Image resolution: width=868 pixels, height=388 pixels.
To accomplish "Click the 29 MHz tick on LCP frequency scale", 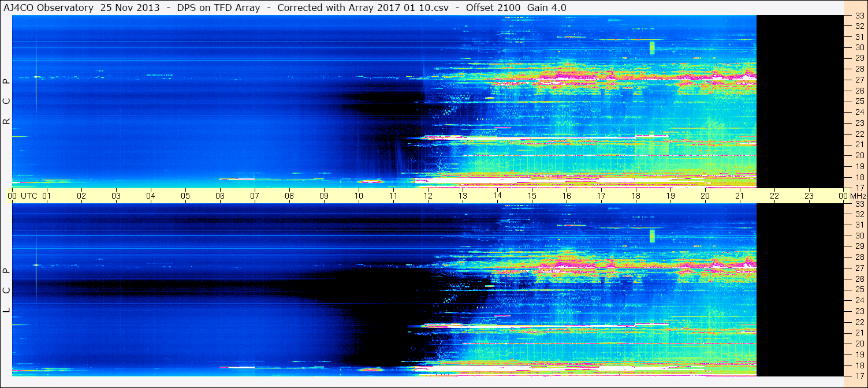I will [859, 246].
